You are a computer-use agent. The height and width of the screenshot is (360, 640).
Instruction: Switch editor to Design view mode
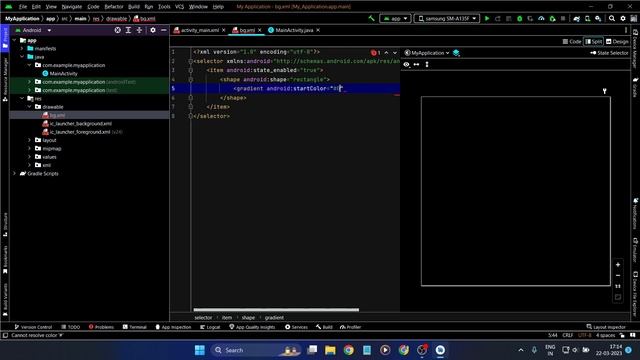click(x=617, y=42)
